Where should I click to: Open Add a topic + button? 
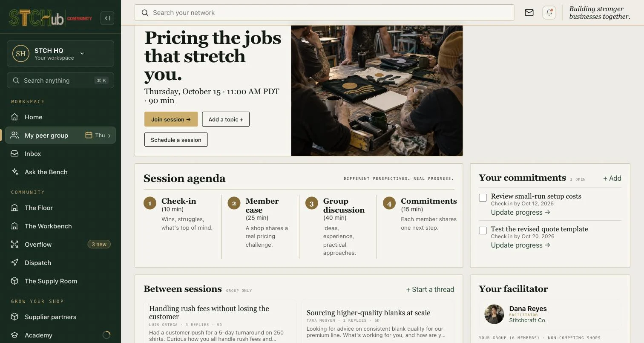pos(226,119)
